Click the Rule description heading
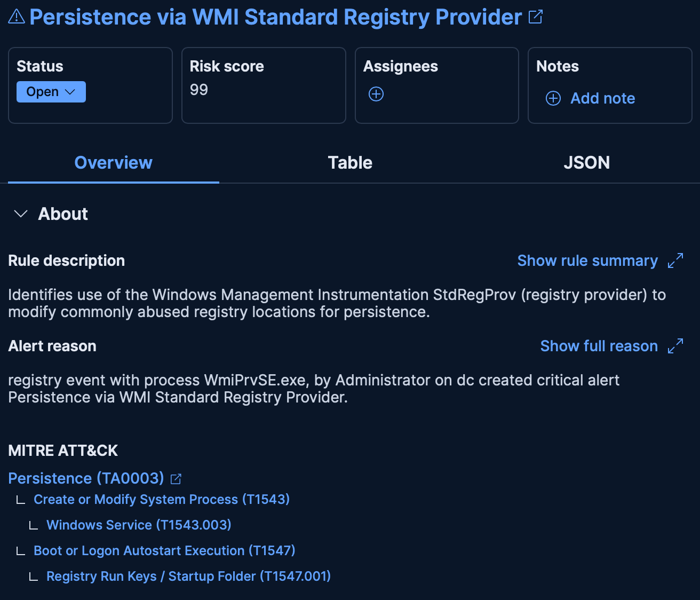The height and width of the screenshot is (600, 700). (67, 260)
